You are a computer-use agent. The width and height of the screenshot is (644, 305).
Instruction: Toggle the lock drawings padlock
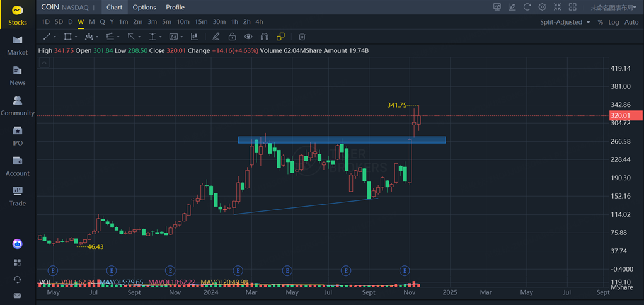232,37
